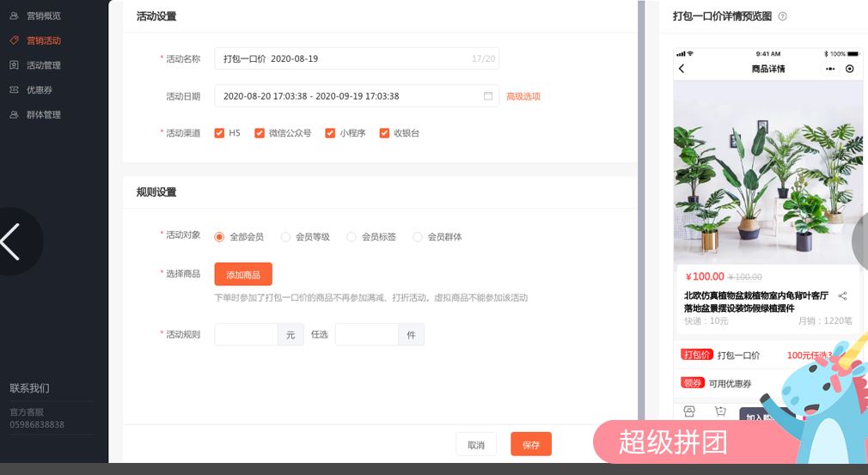Select the 会员等级 radio option

(x=286, y=237)
